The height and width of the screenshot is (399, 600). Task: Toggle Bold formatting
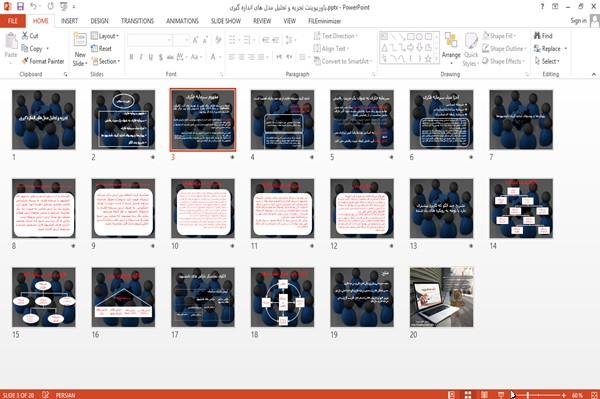pos(131,57)
